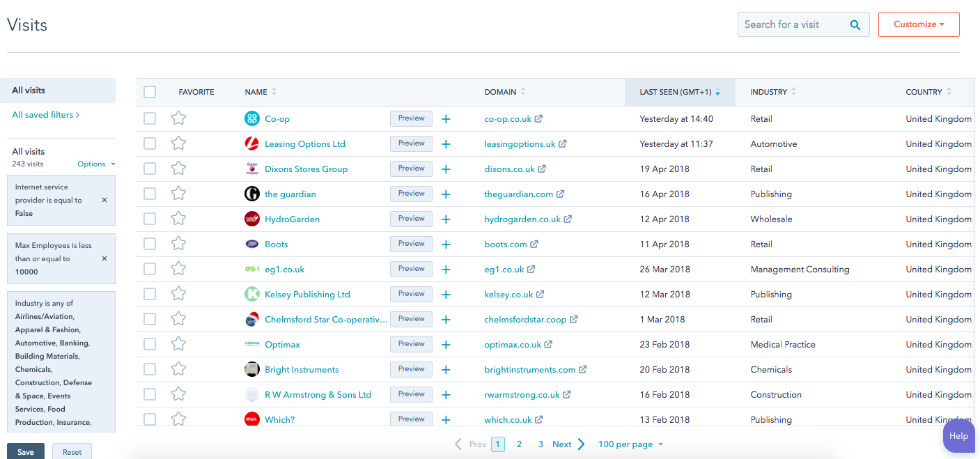Select the HydroGarden row checkbox

(x=150, y=219)
